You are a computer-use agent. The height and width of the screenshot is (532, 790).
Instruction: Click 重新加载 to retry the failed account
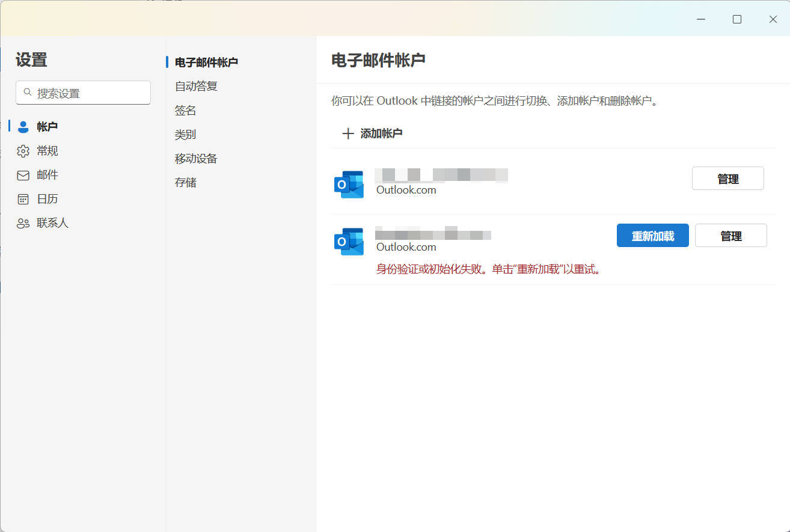[653, 236]
